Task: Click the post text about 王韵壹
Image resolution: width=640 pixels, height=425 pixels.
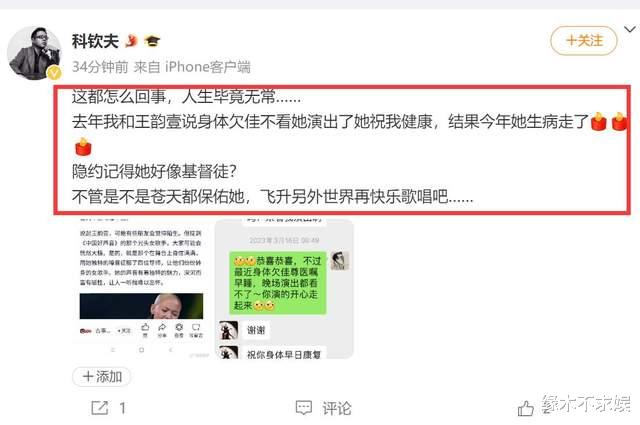Action: [x=331, y=122]
